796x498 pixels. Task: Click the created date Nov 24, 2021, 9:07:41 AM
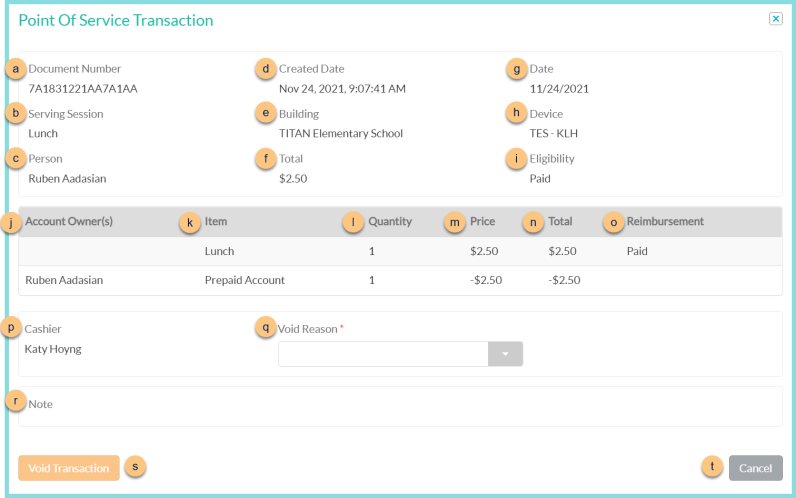342,89
